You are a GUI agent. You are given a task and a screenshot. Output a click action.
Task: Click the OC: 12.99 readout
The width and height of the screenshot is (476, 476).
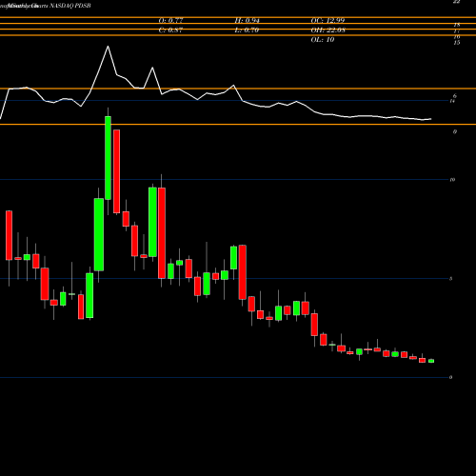[327, 21]
